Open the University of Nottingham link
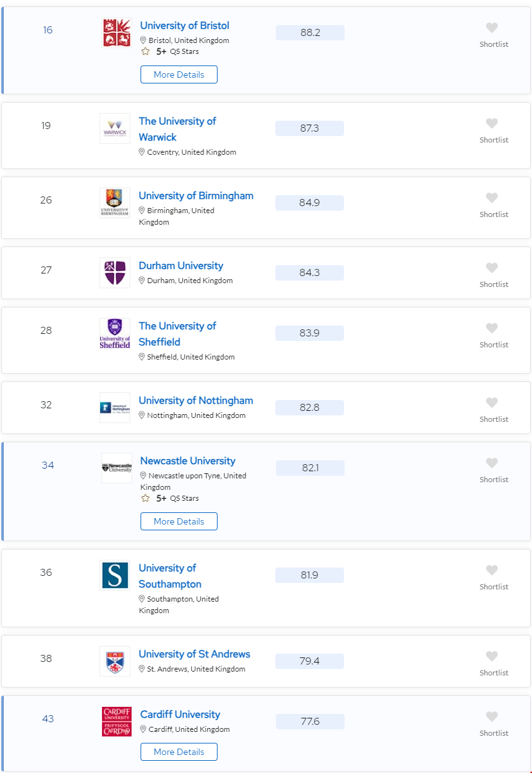 coord(196,401)
